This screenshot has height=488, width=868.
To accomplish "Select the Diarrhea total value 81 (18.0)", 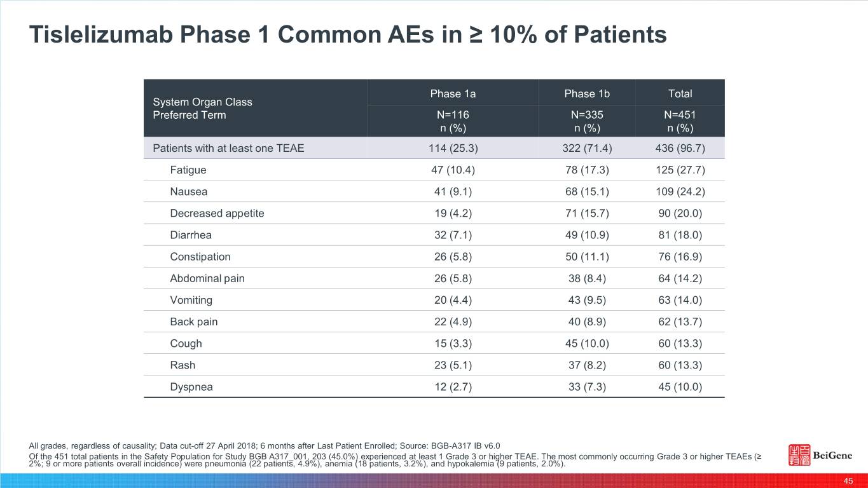I will 680,235.
